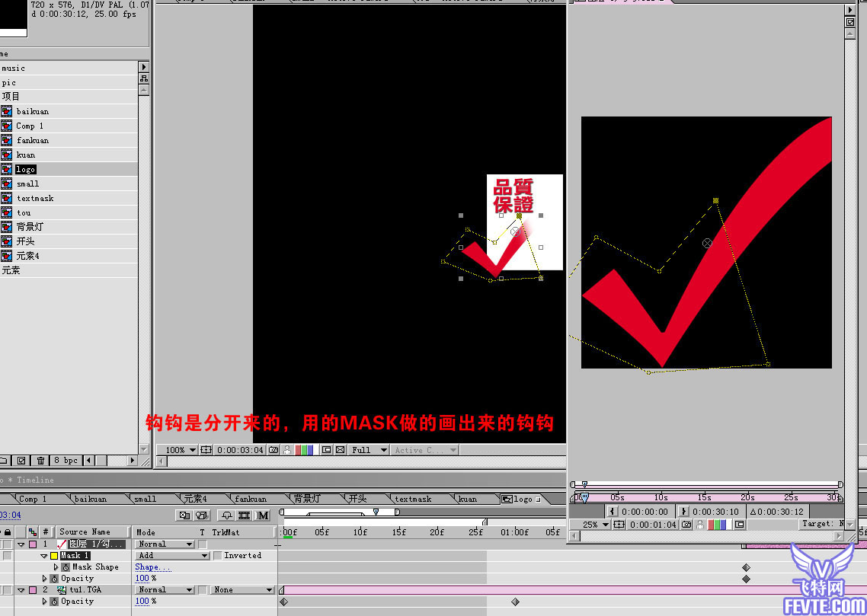Click the snapshot camera icon in the layer window
The image size is (867, 616).
point(686,525)
